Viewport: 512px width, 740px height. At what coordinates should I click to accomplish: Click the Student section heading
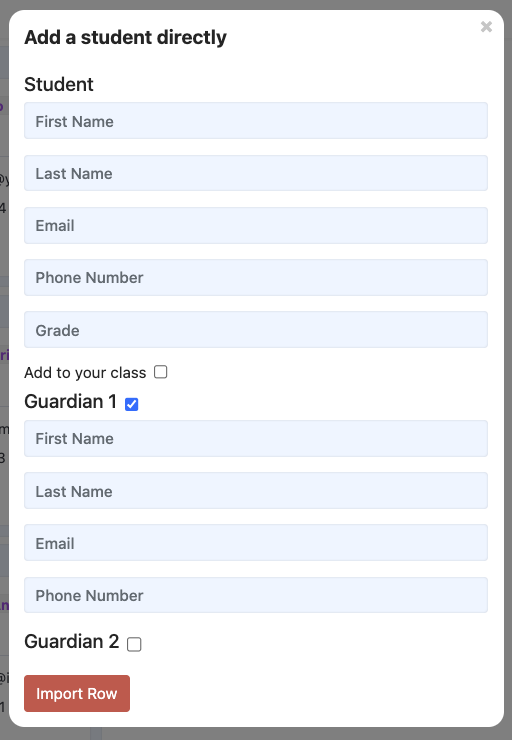pyautogui.click(x=59, y=84)
